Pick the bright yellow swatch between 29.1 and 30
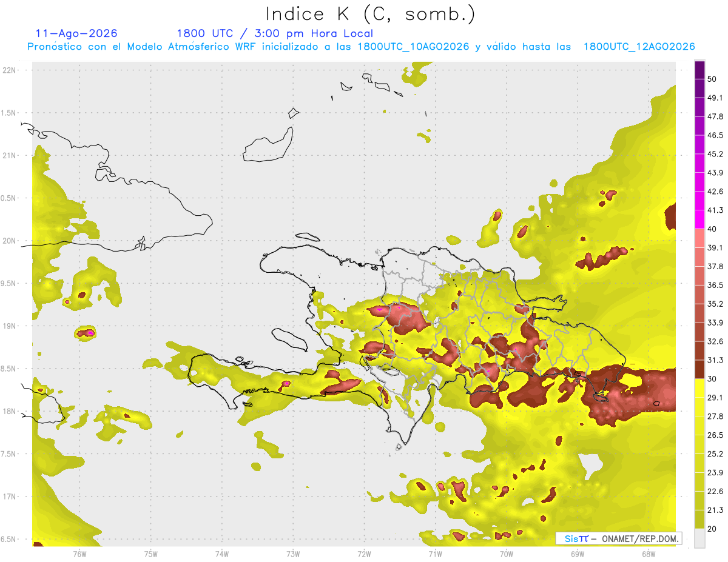The height and width of the screenshot is (562, 728). point(699,388)
